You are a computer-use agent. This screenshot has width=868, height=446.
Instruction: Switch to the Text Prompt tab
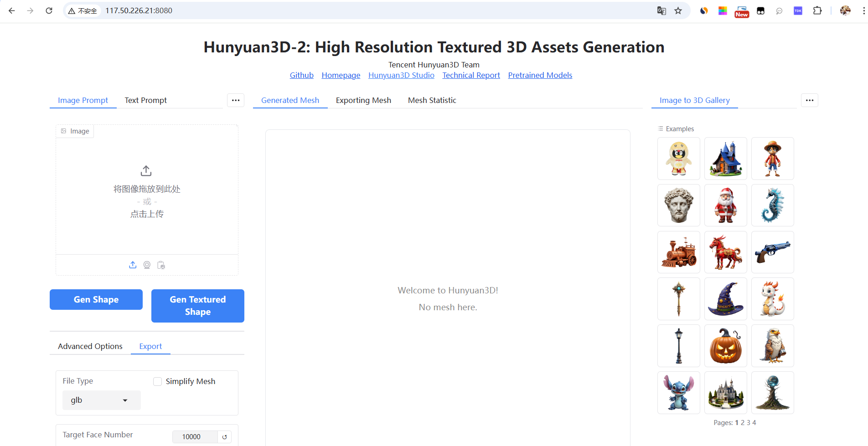(146, 100)
